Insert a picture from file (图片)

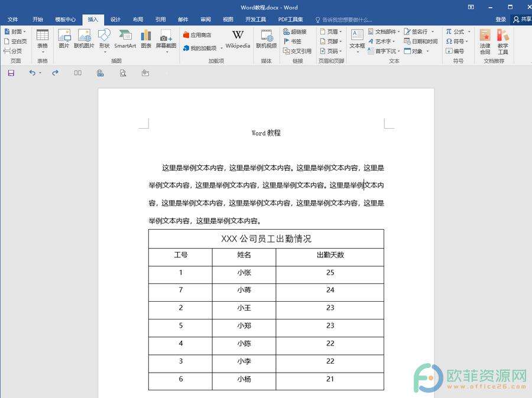pyautogui.click(x=64, y=39)
